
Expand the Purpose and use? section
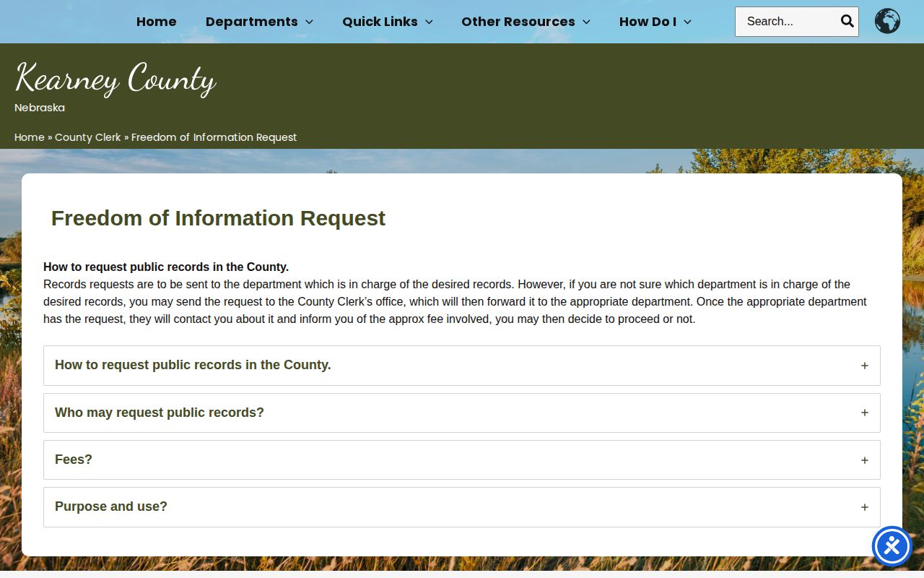click(462, 507)
